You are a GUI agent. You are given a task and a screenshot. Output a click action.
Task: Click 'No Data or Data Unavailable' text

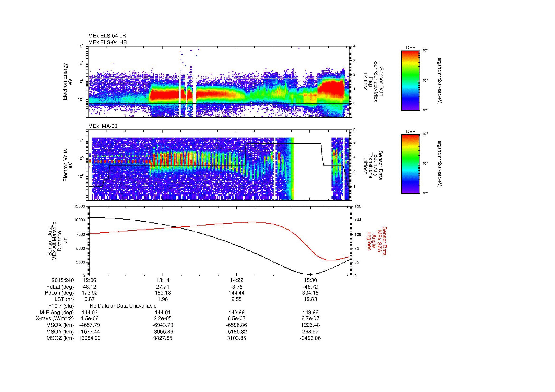123,306
